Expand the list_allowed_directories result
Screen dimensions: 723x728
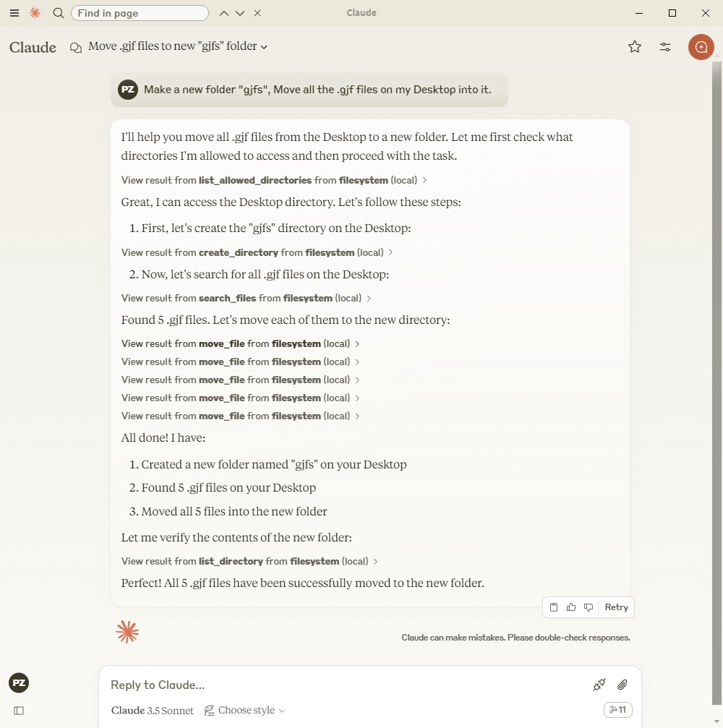click(274, 180)
